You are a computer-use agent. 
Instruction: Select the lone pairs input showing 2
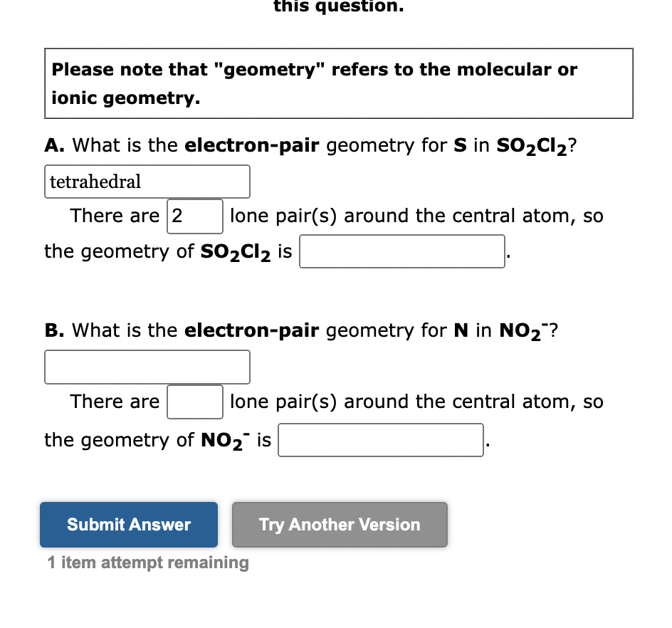click(194, 216)
